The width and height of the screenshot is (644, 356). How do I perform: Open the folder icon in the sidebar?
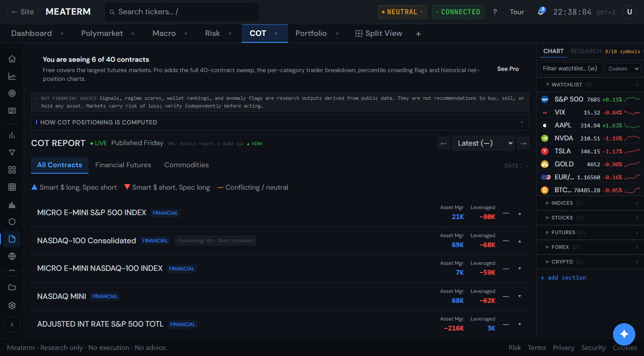(x=12, y=287)
